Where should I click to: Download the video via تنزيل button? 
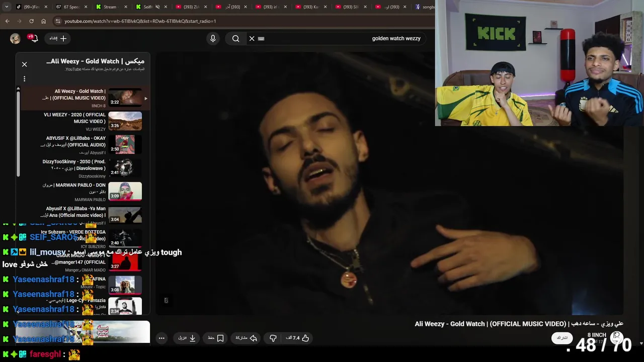(x=187, y=338)
